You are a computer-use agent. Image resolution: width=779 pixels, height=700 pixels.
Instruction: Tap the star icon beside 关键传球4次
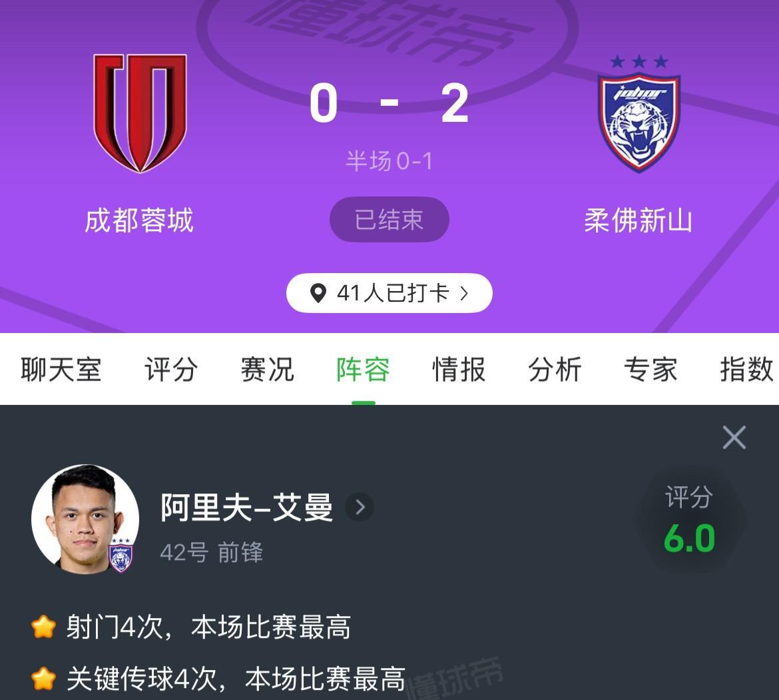[x=43, y=679]
